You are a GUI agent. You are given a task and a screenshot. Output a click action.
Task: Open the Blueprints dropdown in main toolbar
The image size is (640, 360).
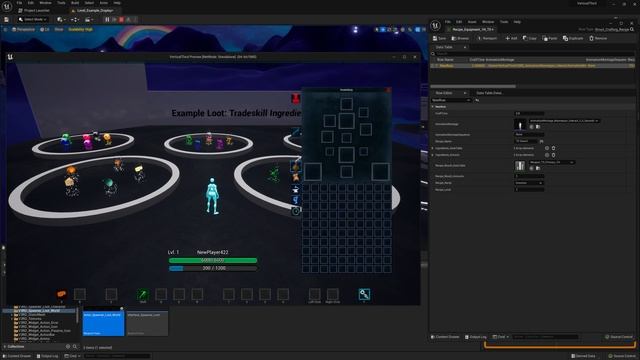click(75, 19)
